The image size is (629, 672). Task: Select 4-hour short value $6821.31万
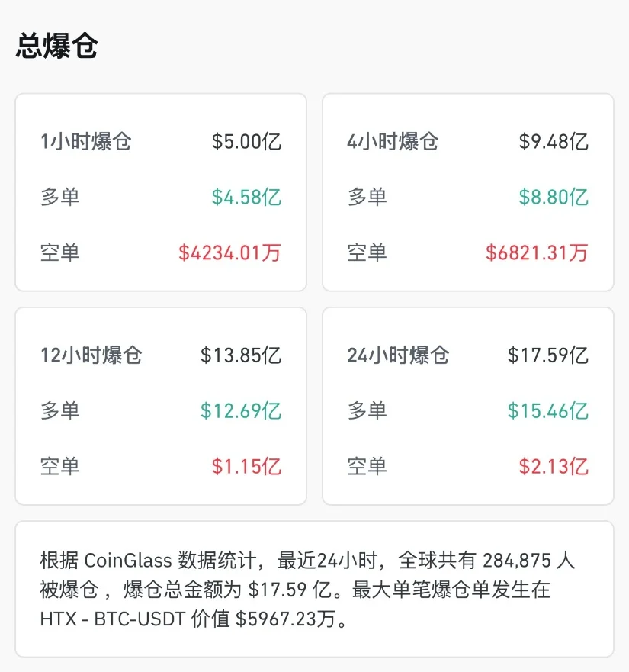click(x=537, y=252)
